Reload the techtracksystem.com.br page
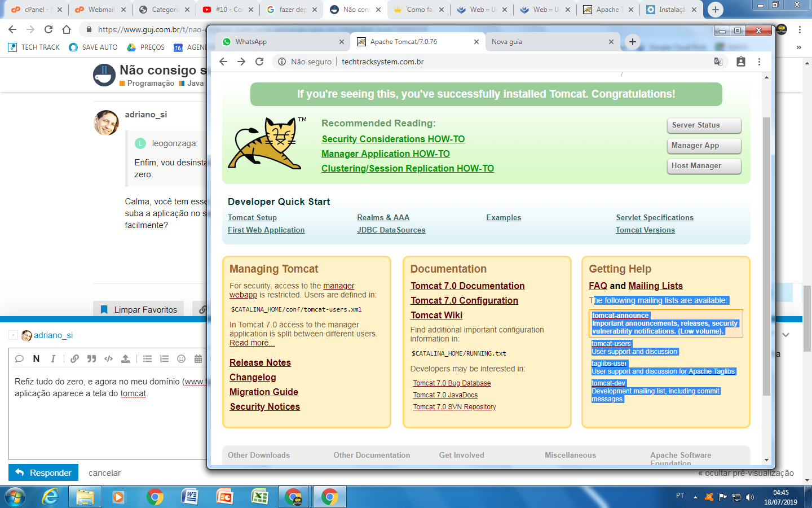Viewport: 812px width, 508px height. tap(259, 62)
